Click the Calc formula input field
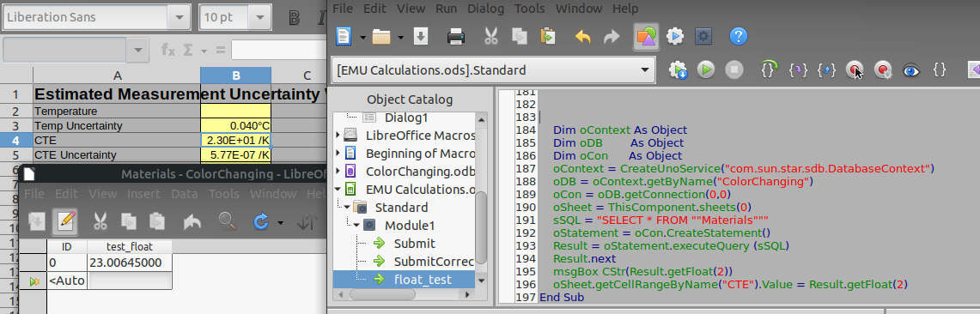The image size is (980, 314). [x=279, y=50]
